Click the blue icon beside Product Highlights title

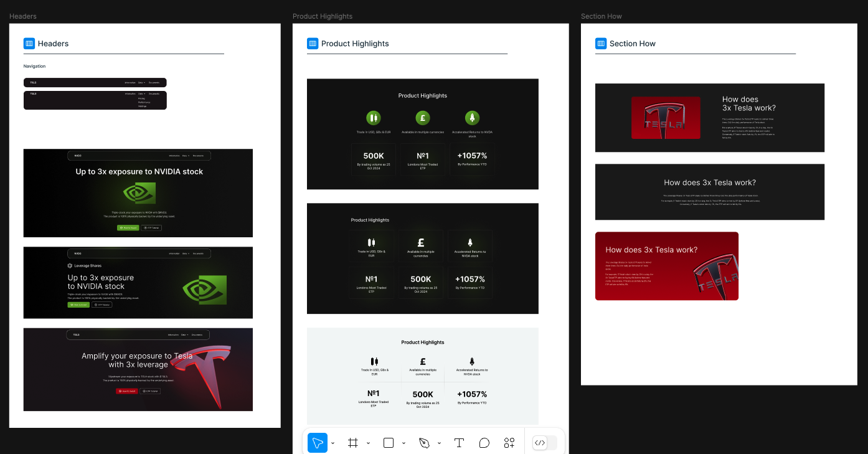tap(313, 44)
